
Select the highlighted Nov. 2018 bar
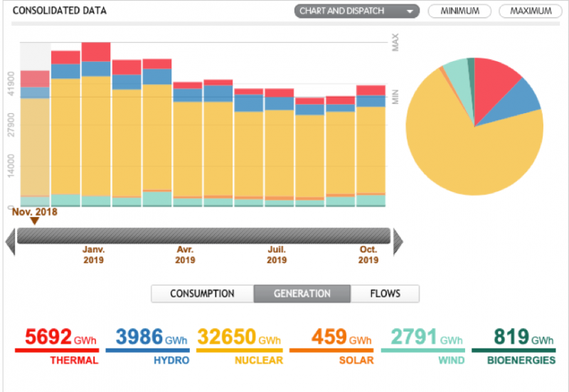click(35, 142)
